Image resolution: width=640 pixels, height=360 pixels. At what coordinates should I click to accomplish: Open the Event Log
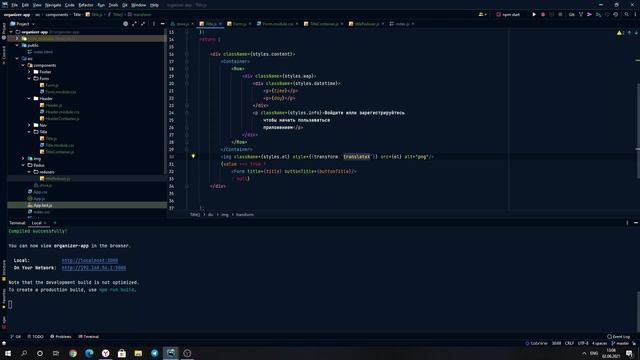tap(618, 337)
